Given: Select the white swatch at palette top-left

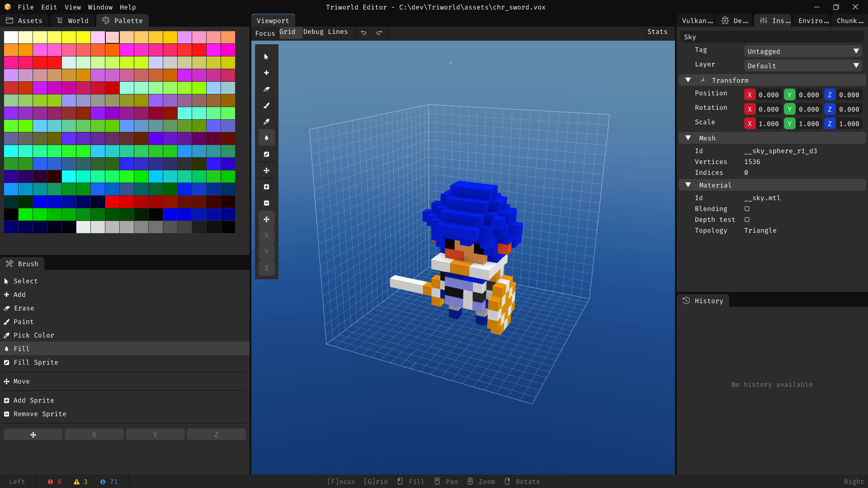Looking at the screenshot, I should pyautogui.click(x=11, y=37).
